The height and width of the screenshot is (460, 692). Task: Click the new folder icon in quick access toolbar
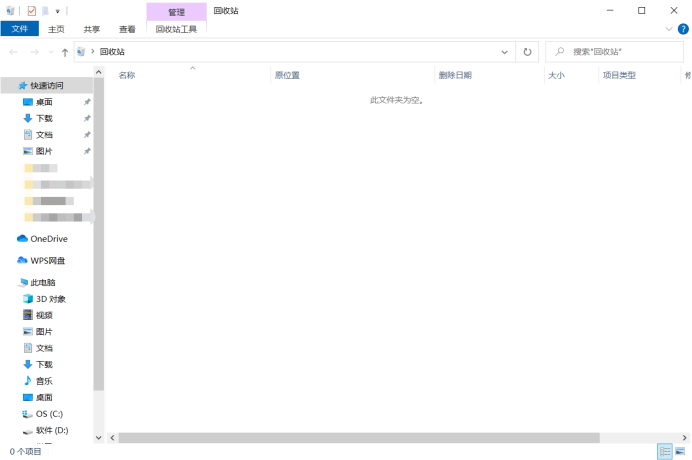45,11
